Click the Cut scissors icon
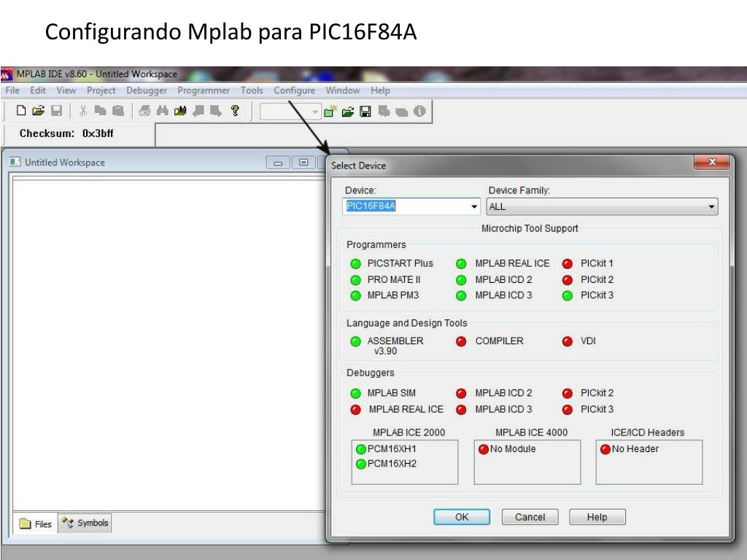Viewport: 747px width, 560px height. 83,111
